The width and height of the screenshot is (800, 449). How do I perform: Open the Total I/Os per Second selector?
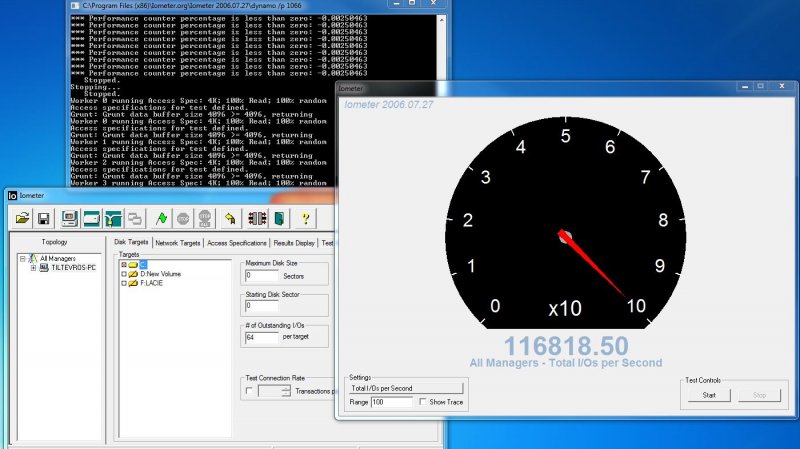click(x=406, y=388)
